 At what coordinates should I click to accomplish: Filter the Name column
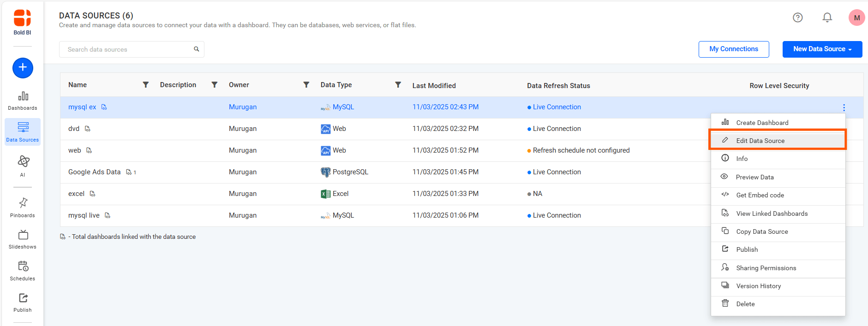[x=146, y=85]
